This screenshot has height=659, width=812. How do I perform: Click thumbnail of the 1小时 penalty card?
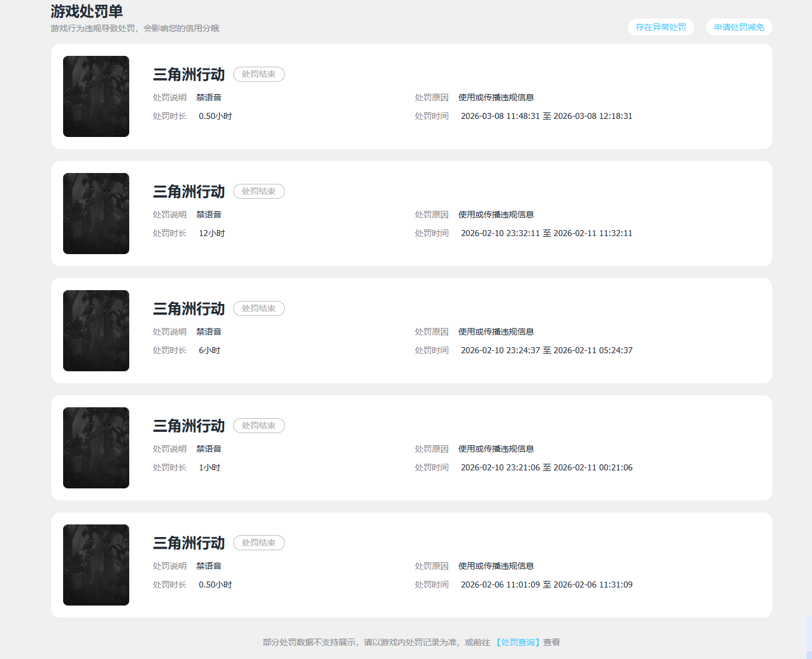pyautogui.click(x=96, y=448)
